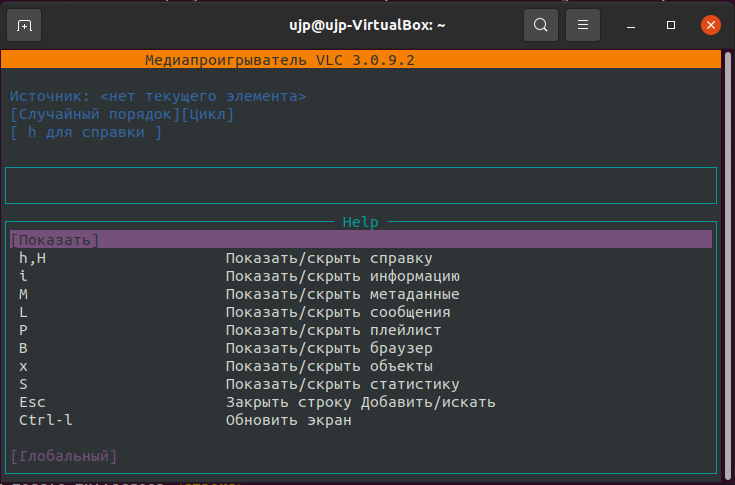Screen dimensions: 735x485
Task: Click the 'B' key entry
Action: pyautogui.click(x=23, y=348)
